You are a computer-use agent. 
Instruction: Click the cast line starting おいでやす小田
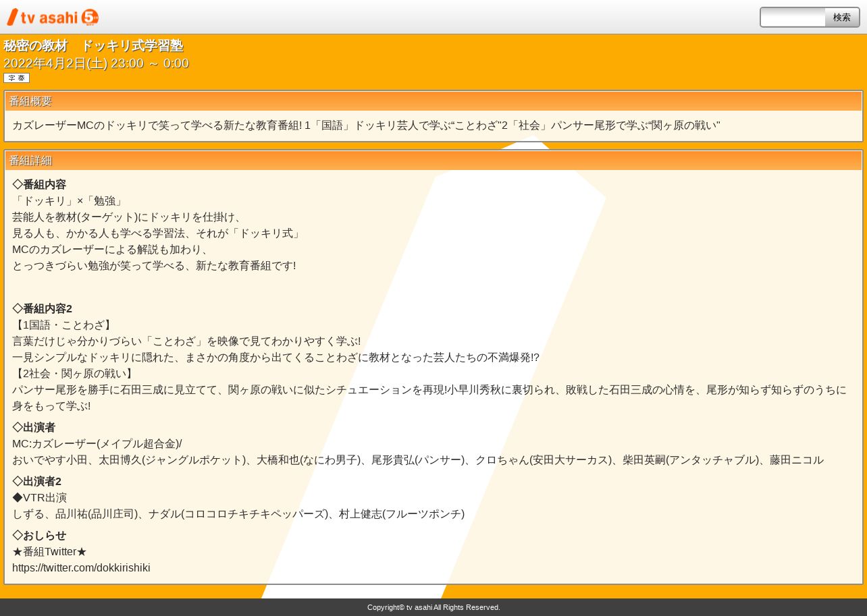click(418, 460)
